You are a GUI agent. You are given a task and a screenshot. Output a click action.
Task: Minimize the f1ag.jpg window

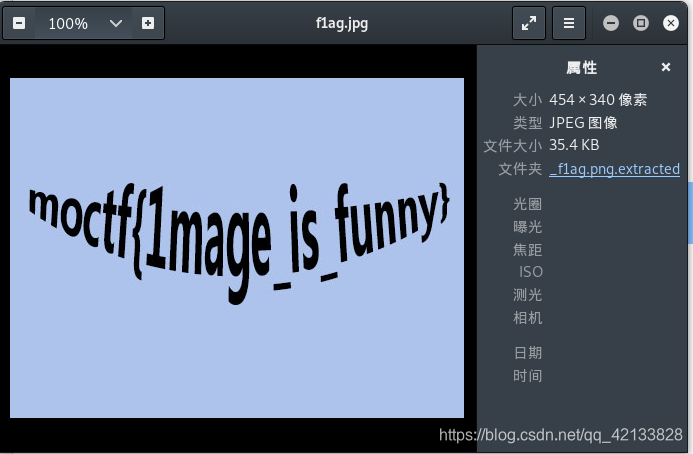coord(611,23)
